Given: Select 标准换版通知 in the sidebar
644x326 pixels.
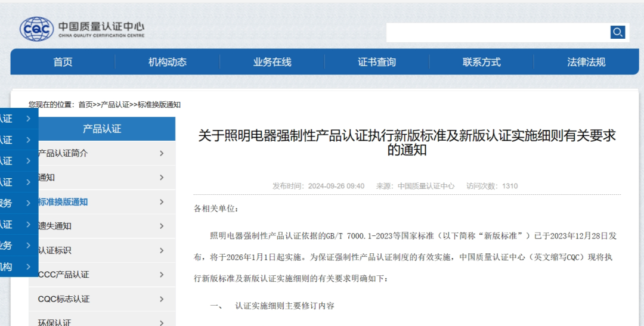Looking at the screenshot, I should coord(63,202).
